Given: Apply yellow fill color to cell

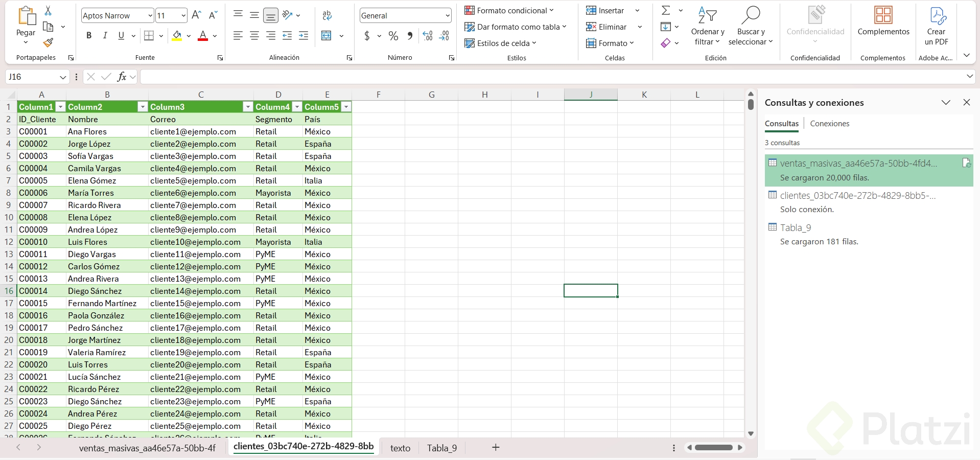Looking at the screenshot, I should (x=177, y=36).
